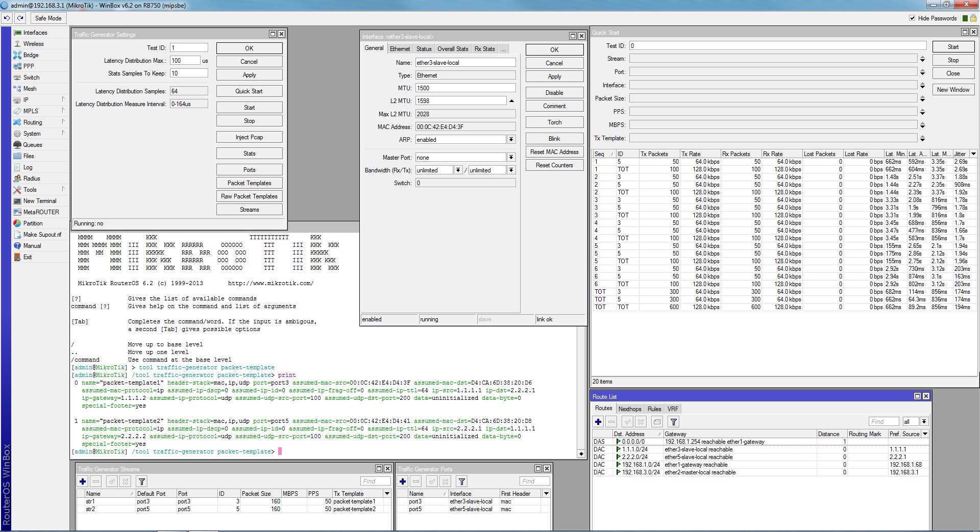980x532 pixels.
Task: Open a New Terminal from the sidebar
Action: click(x=40, y=201)
